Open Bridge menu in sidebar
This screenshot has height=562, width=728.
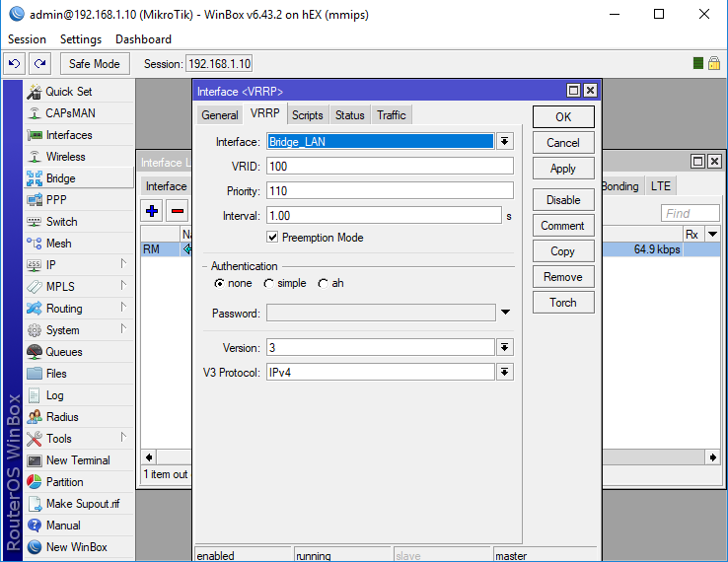[79, 178]
